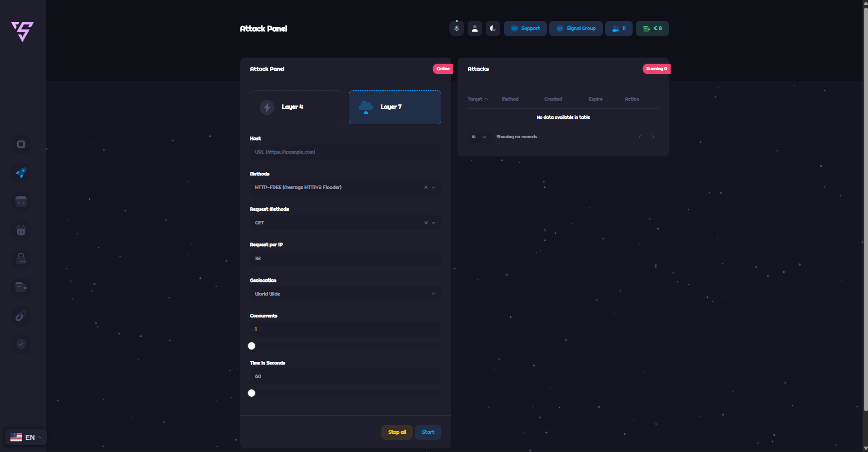868x452 pixels.
Task: Click the Time in Seconds slider handle
Action: pyautogui.click(x=252, y=393)
